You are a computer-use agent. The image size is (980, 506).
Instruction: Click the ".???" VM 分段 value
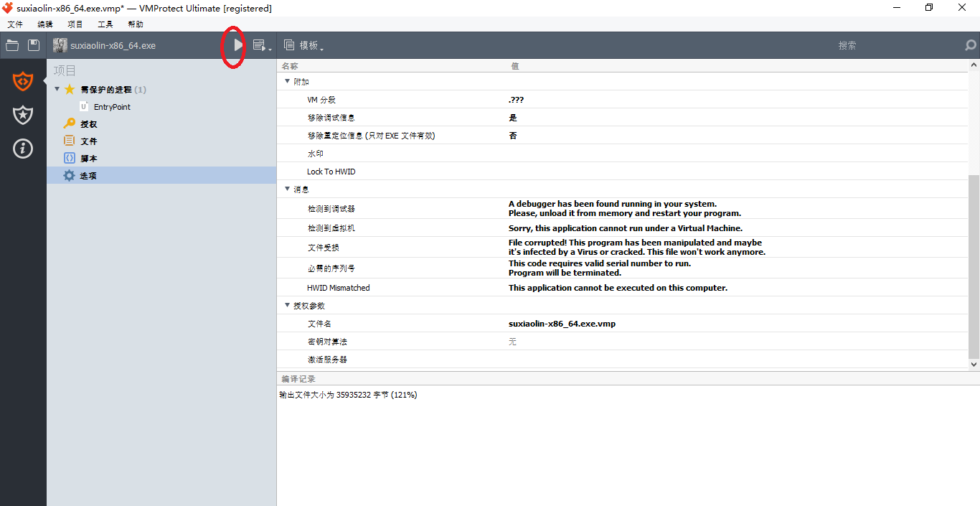[516, 100]
